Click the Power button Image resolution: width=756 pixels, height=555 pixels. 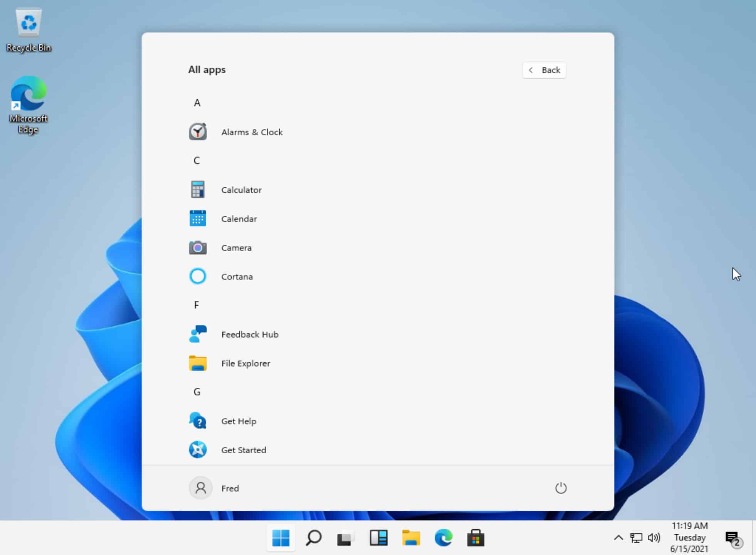coord(561,488)
